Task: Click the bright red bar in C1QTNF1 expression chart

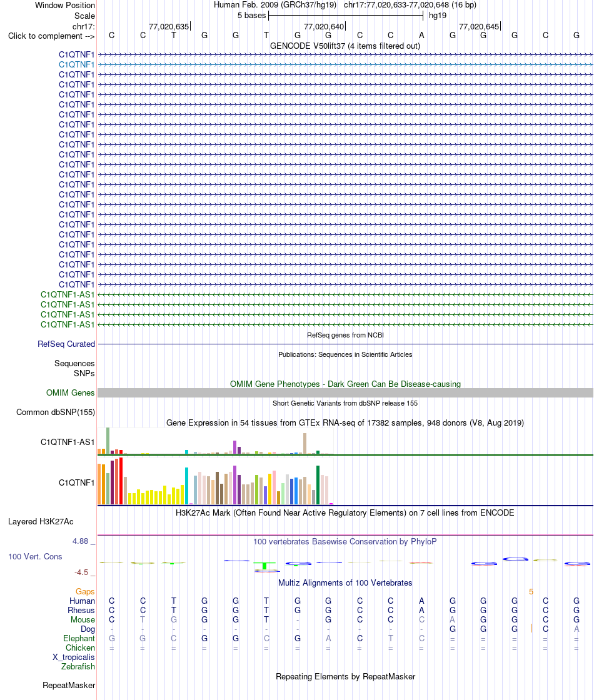Action: click(121, 481)
